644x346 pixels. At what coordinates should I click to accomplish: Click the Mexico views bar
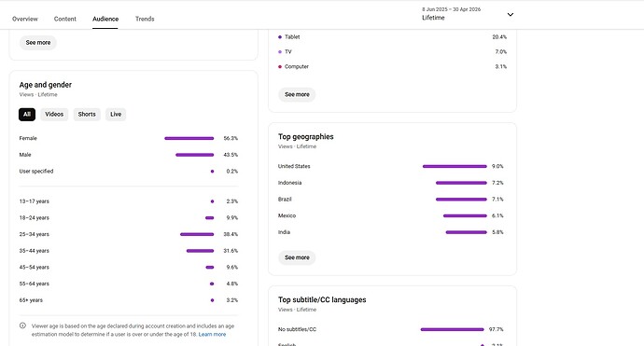point(465,215)
